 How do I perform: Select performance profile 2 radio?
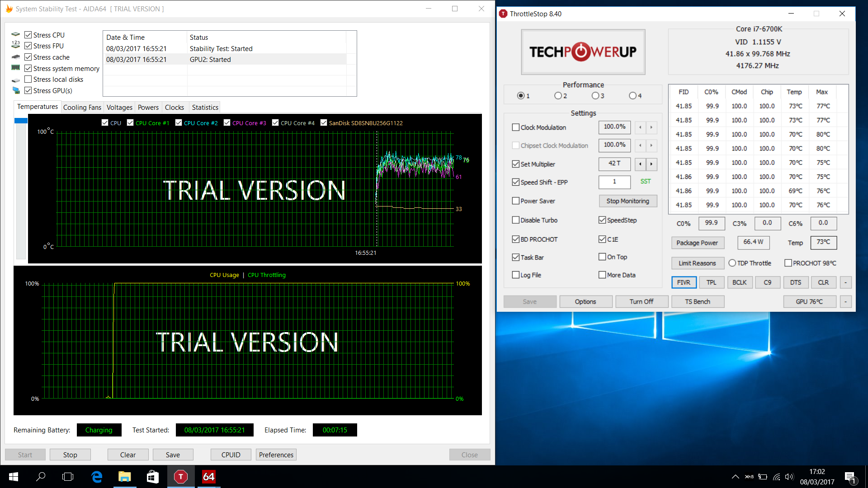pos(558,96)
